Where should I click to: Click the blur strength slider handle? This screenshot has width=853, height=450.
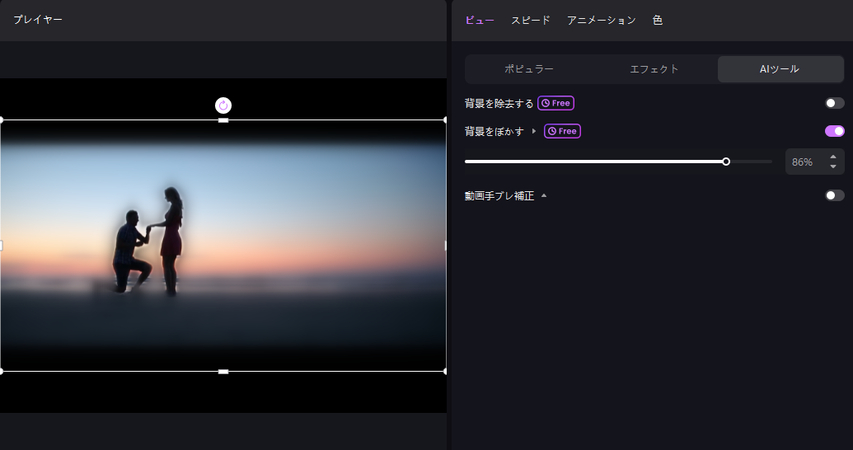pos(726,162)
